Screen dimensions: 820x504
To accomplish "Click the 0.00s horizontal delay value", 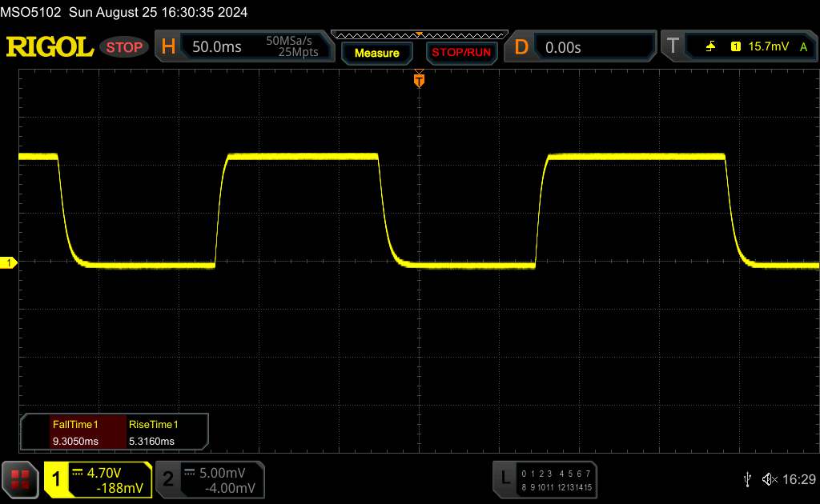I will point(563,47).
